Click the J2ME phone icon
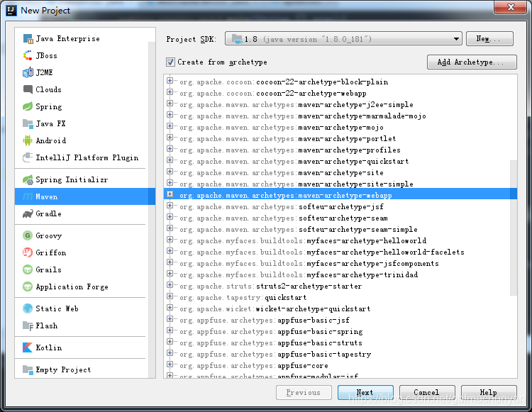Image resolution: width=532 pixels, height=412 pixels. pos(28,72)
